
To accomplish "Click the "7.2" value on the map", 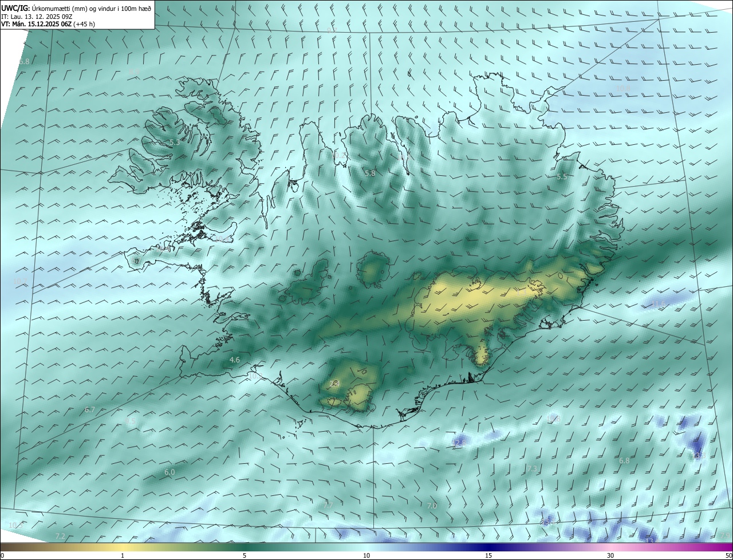I will coord(60,536).
